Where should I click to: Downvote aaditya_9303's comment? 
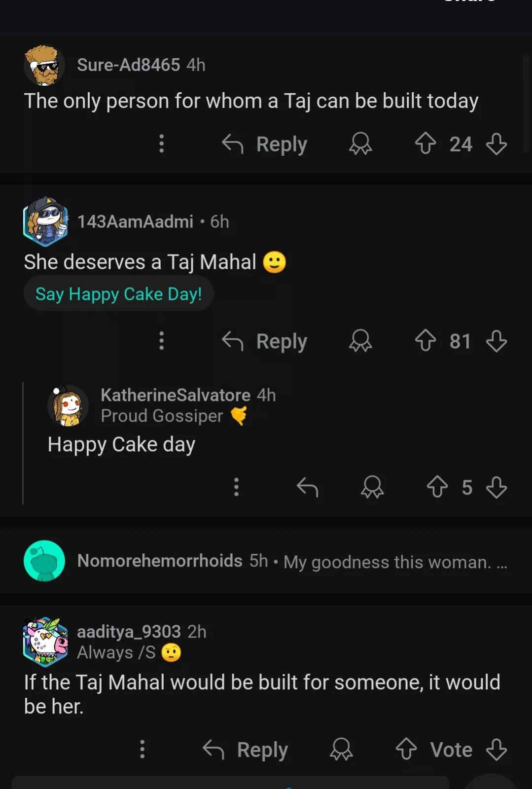click(x=496, y=750)
